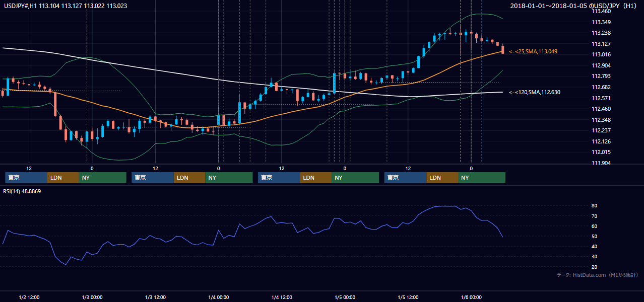Select the third LDN session box
Screen dimensions: 644x302
tap(316, 178)
